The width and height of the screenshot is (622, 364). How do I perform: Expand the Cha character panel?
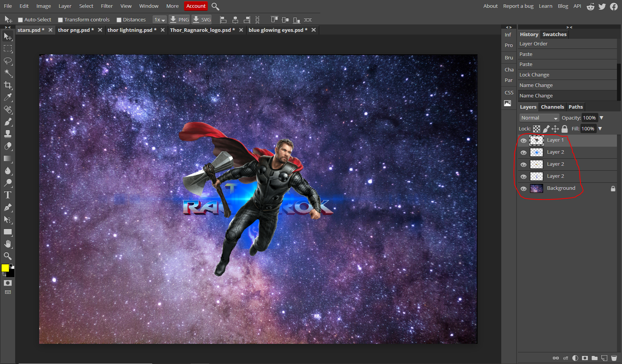509,70
